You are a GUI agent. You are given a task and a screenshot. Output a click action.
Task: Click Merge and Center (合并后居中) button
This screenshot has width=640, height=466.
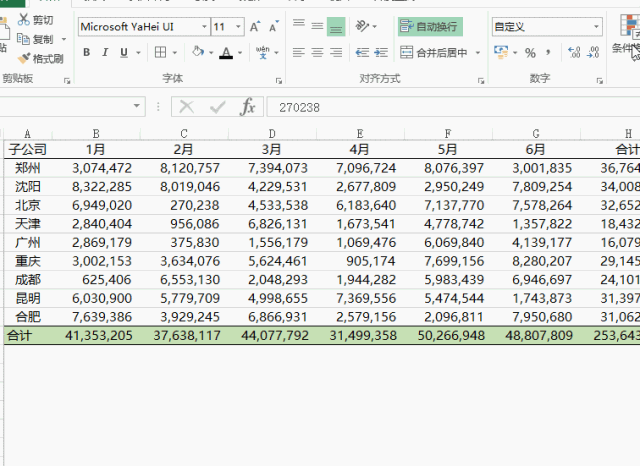click(434, 52)
